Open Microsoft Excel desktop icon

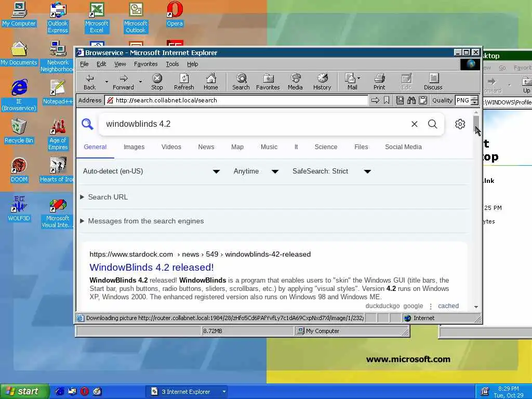coord(97,18)
